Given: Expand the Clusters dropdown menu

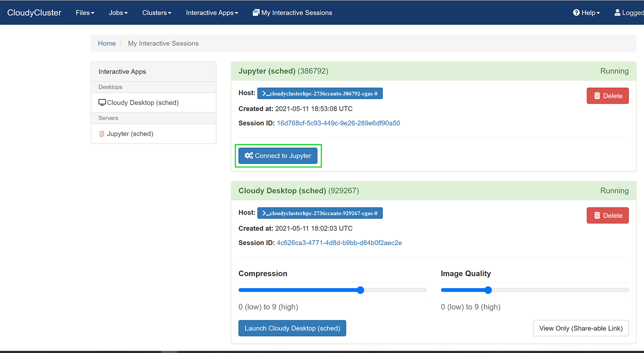Looking at the screenshot, I should pyautogui.click(x=157, y=12).
